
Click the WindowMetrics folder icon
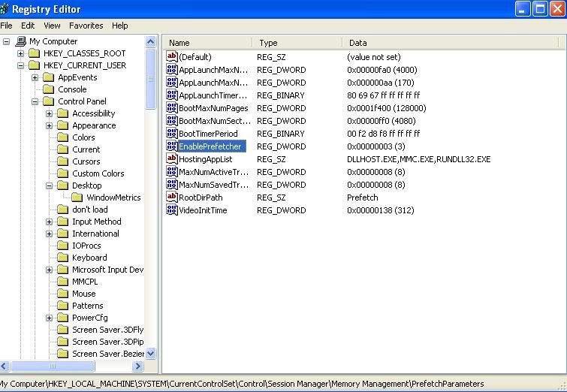[x=77, y=198]
